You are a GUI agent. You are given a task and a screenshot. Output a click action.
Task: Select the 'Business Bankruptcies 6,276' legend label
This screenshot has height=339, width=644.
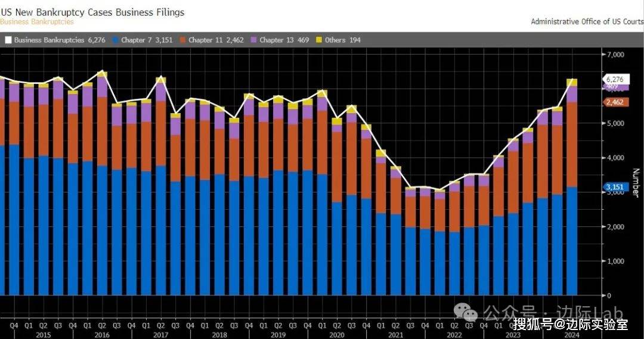pos(60,41)
